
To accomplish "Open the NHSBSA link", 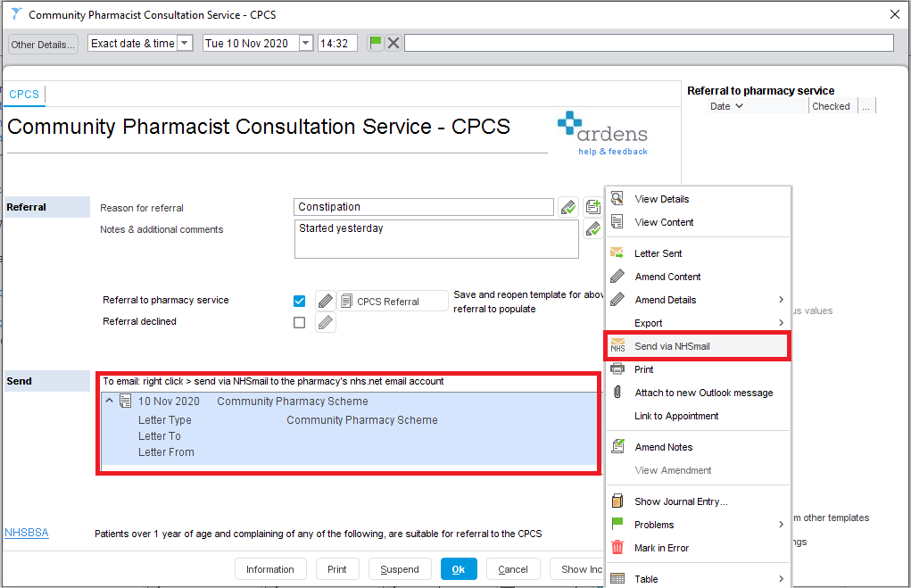I will [27, 532].
